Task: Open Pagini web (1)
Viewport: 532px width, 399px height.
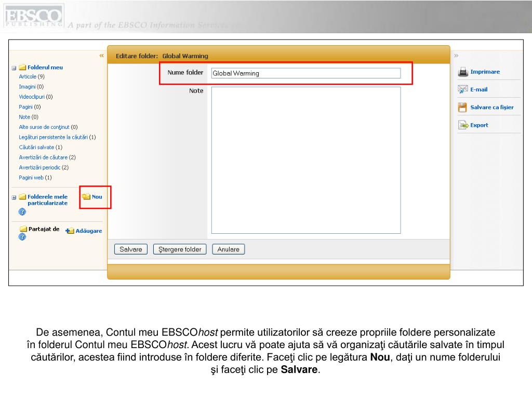Action: (35, 178)
